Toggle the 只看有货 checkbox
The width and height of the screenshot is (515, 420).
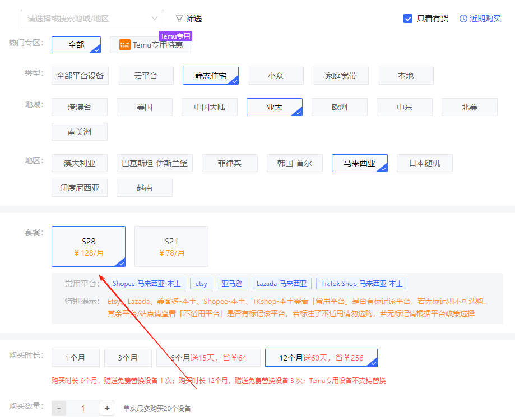point(408,19)
